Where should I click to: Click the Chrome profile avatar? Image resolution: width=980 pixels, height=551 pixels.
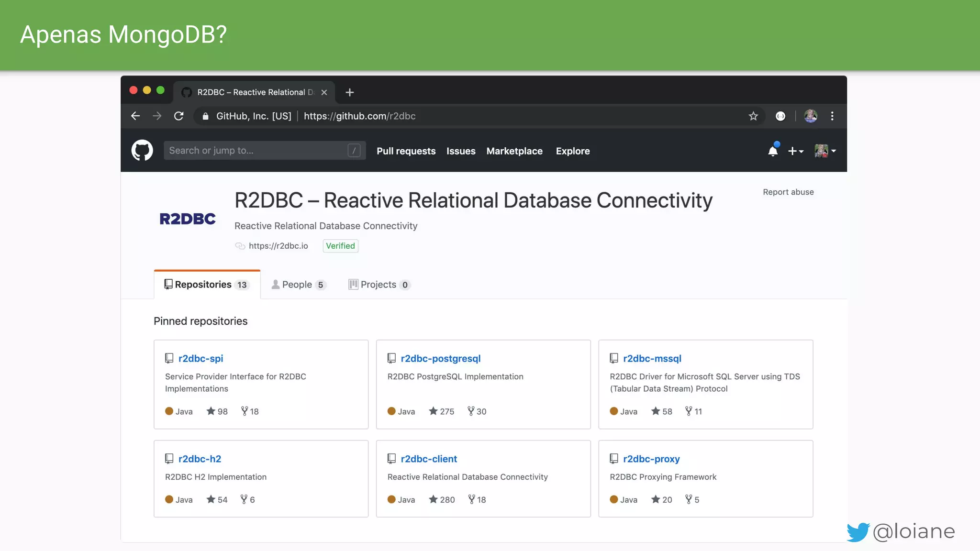[x=811, y=116]
